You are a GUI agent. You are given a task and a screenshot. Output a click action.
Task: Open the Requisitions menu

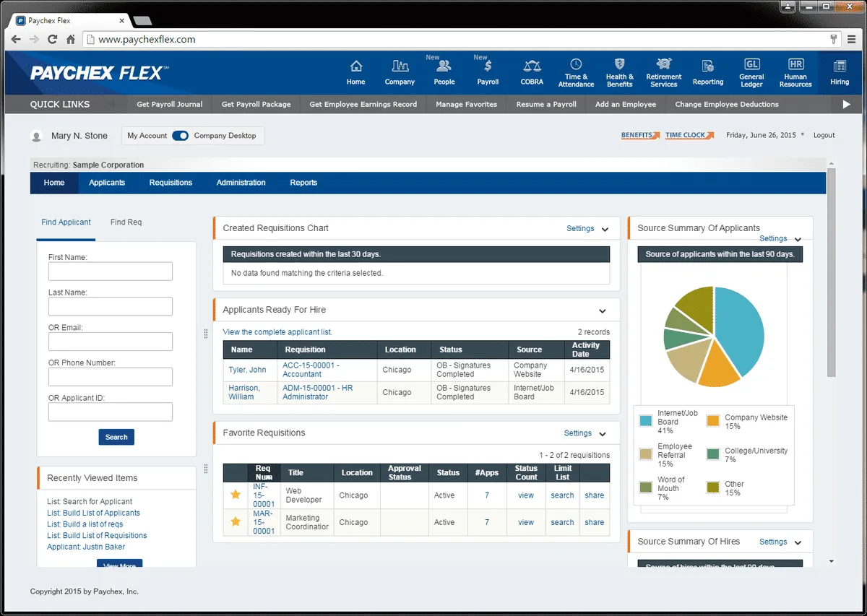click(171, 183)
